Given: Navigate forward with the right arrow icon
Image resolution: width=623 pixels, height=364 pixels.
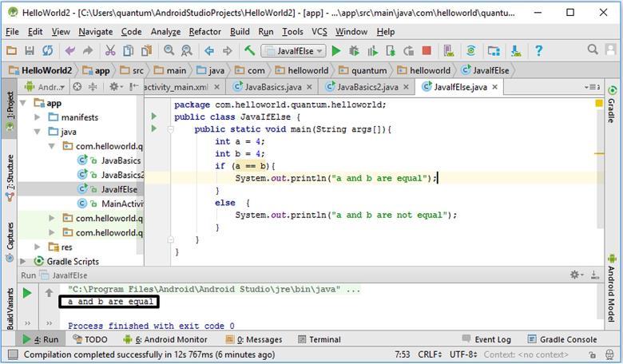Looking at the screenshot, I should pyautogui.click(x=228, y=50).
